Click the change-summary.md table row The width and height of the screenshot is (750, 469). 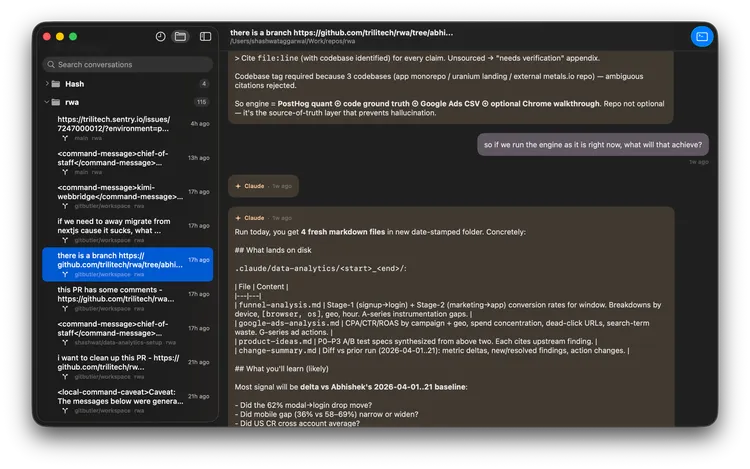432,350
